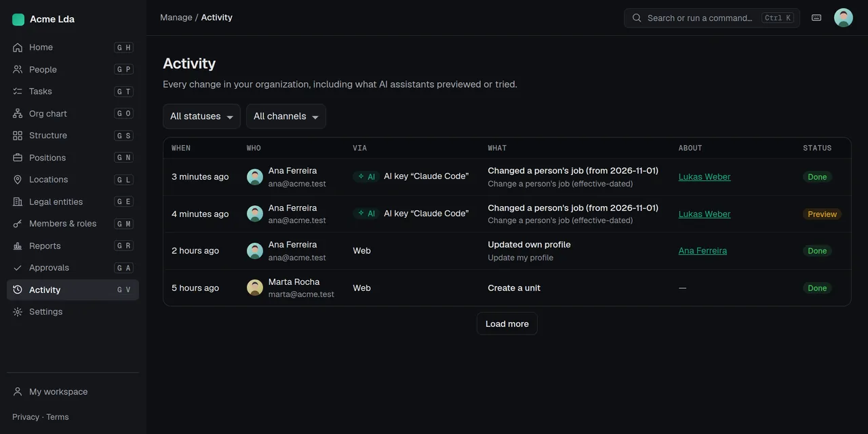
Task: Open Locations in sidebar
Action: coord(73,180)
